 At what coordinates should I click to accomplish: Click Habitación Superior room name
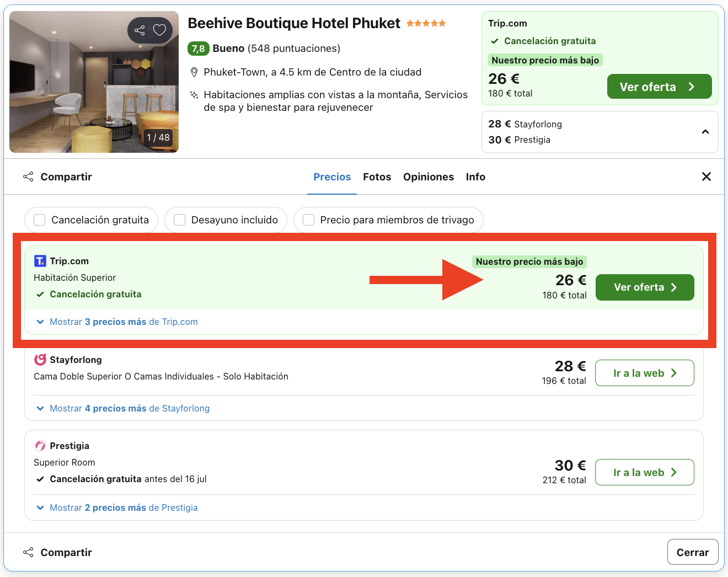tap(75, 277)
